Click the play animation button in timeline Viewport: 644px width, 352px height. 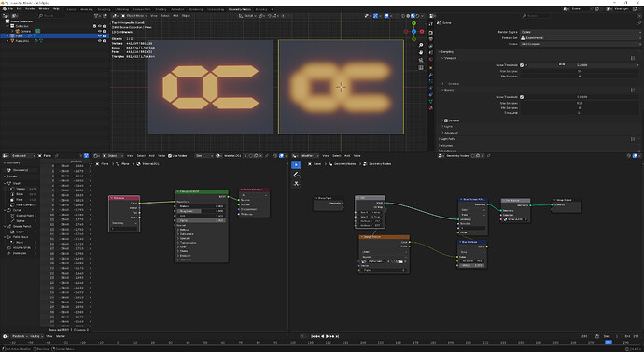coord(327,336)
